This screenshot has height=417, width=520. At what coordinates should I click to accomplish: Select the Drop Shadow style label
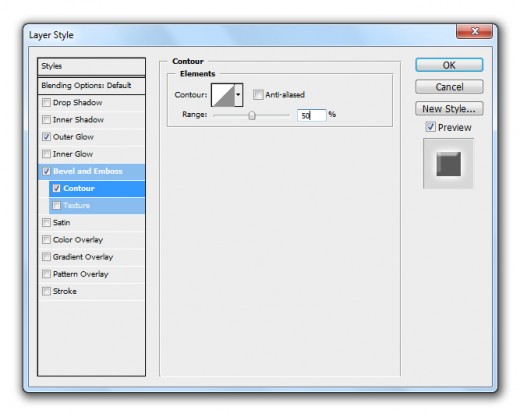point(78,102)
